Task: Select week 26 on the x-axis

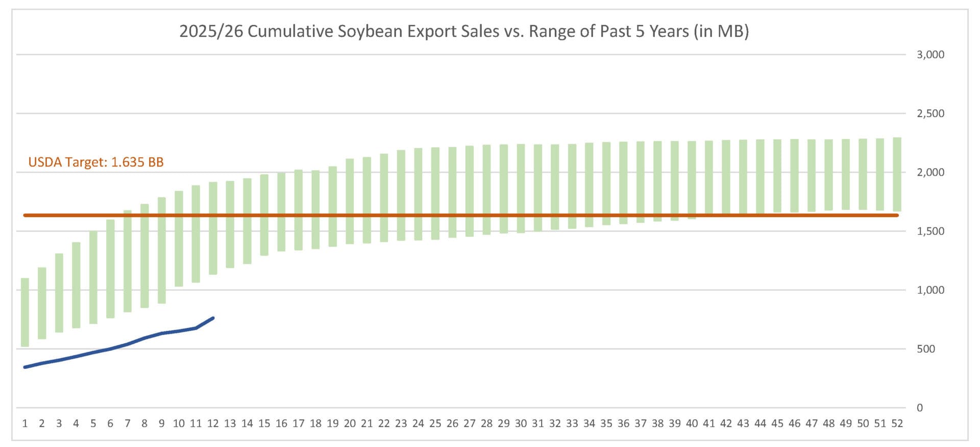Action: pos(452,424)
